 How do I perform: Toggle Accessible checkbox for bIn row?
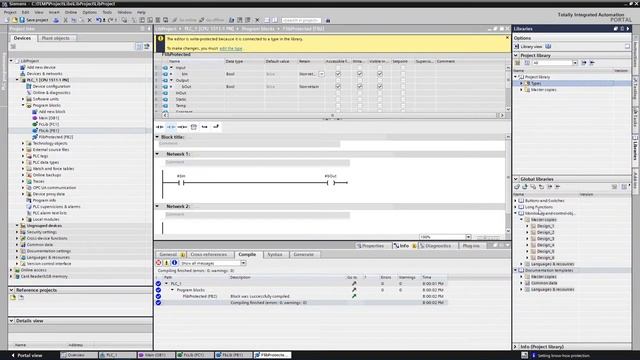coord(338,74)
